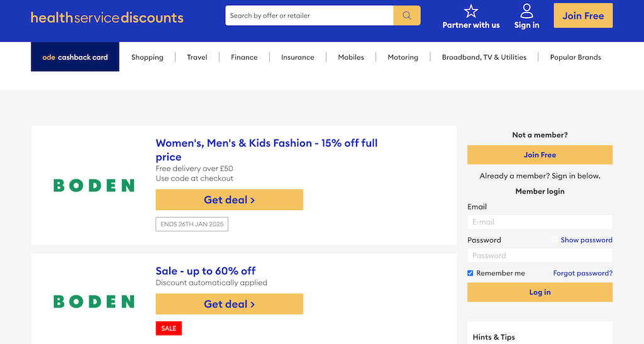This screenshot has height=344, width=644.
Task: Open the Broadband, TV & Utilities menu
Action: tap(484, 57)
